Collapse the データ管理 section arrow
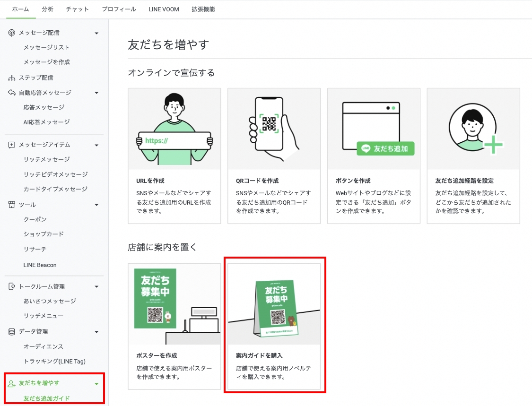Image resolution: width=532 pixels, height=406 pixels. click(96, 332)
